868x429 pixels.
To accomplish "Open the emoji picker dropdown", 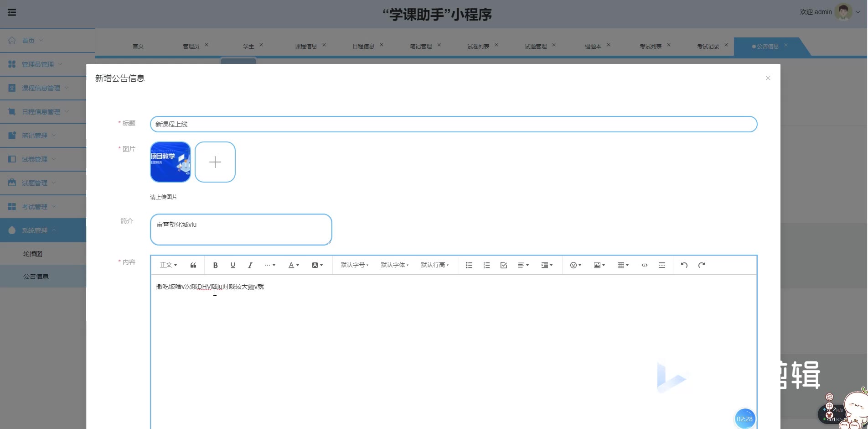I will coord(575,265).
